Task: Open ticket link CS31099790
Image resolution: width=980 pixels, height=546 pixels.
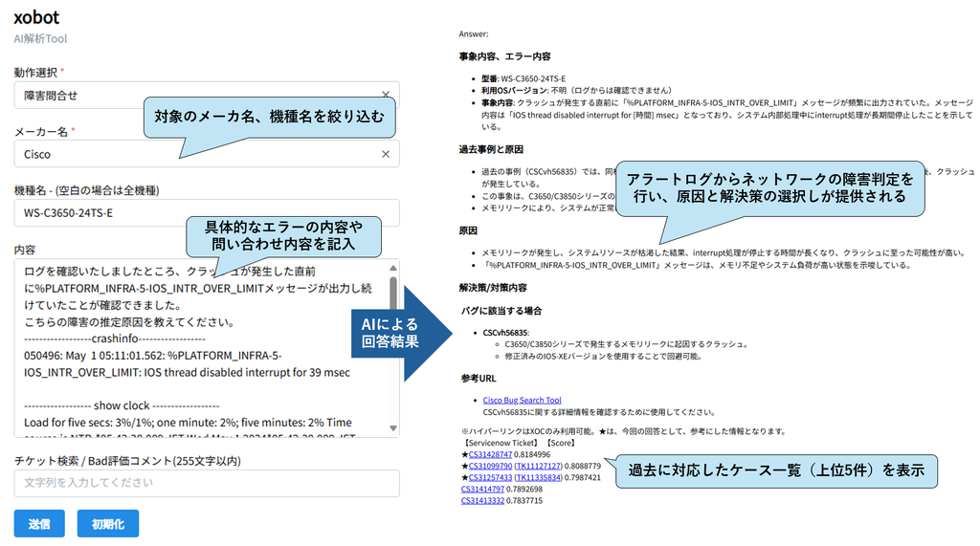Action: (x=491, y=467)
